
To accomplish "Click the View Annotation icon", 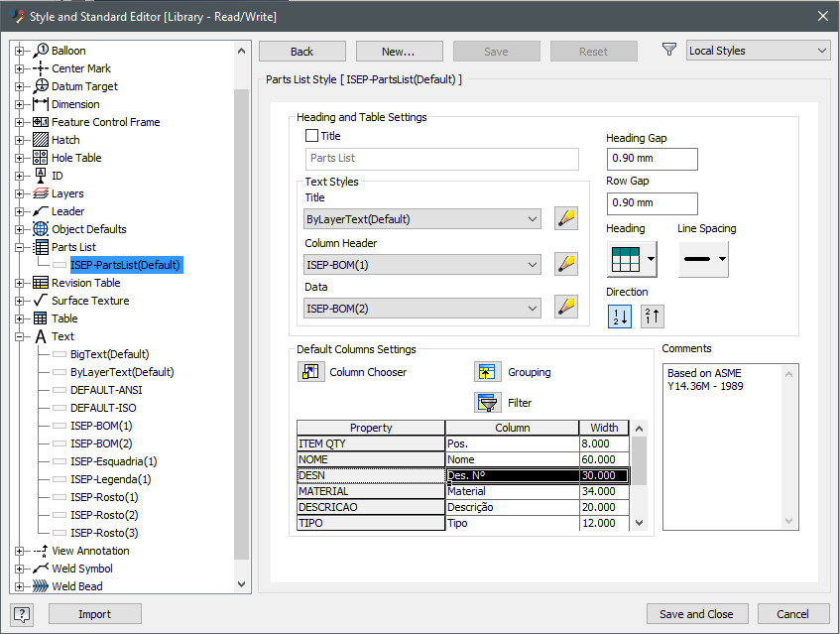I will [41, 551].
